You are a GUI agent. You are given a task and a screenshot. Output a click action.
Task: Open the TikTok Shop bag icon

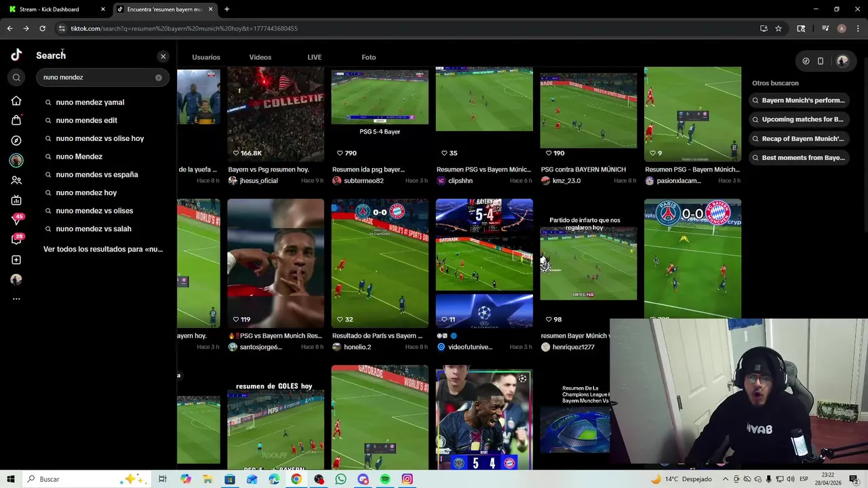[16, 120]
